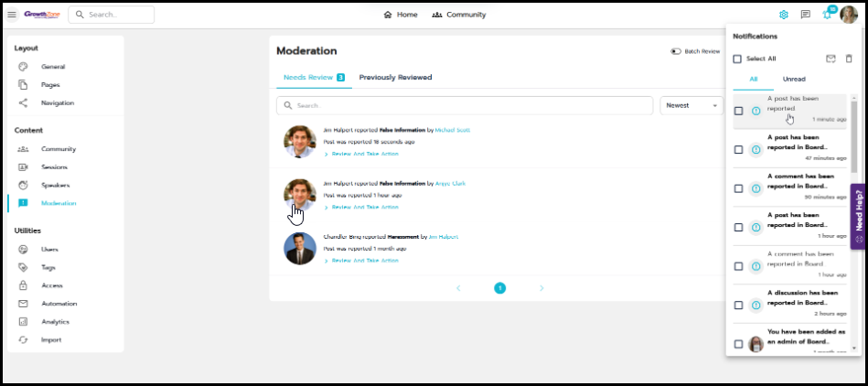The height and width of the screenshot is (386, 868).
Task: Open Moderation in the sidebar
Action: (59, 203)
